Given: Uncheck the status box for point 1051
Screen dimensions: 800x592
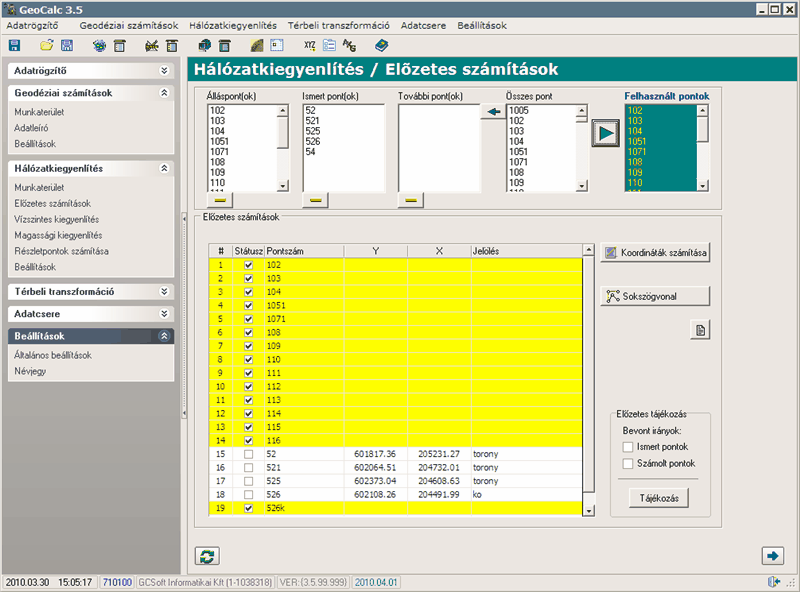Looking at the screenshot, I should coord(248,305).
